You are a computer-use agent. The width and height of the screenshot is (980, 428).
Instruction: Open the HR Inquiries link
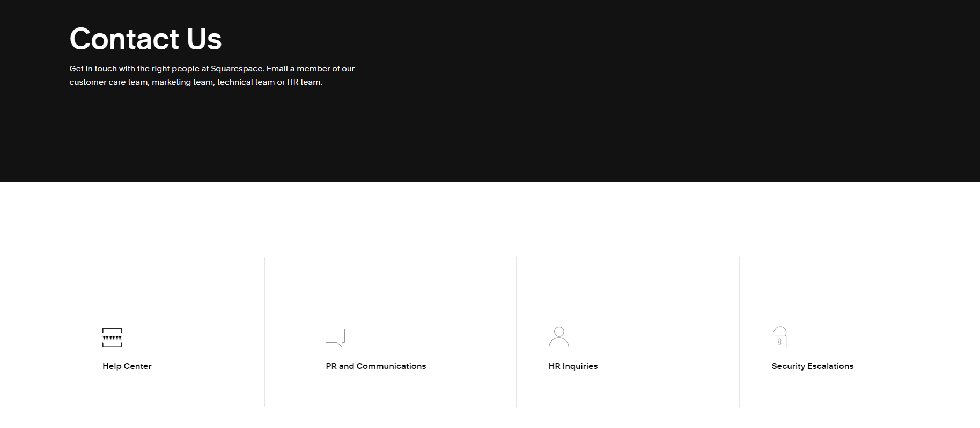point(573,366)
